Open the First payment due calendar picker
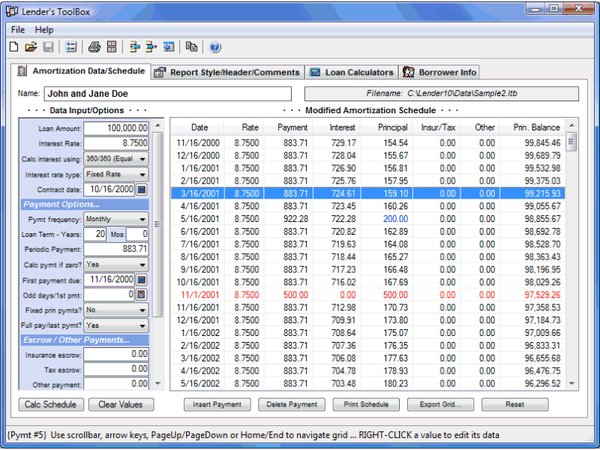Screen dimensions: 600x450 point(142,281)
